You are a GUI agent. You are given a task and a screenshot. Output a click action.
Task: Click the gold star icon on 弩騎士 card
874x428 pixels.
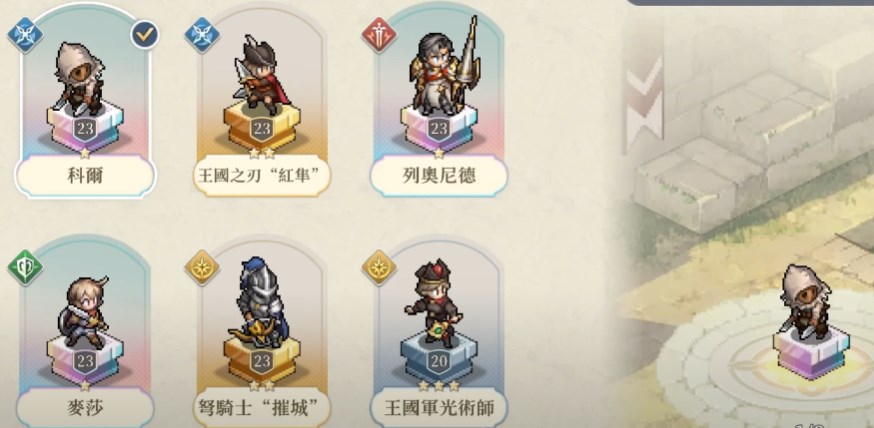click(x=202, y=268)
